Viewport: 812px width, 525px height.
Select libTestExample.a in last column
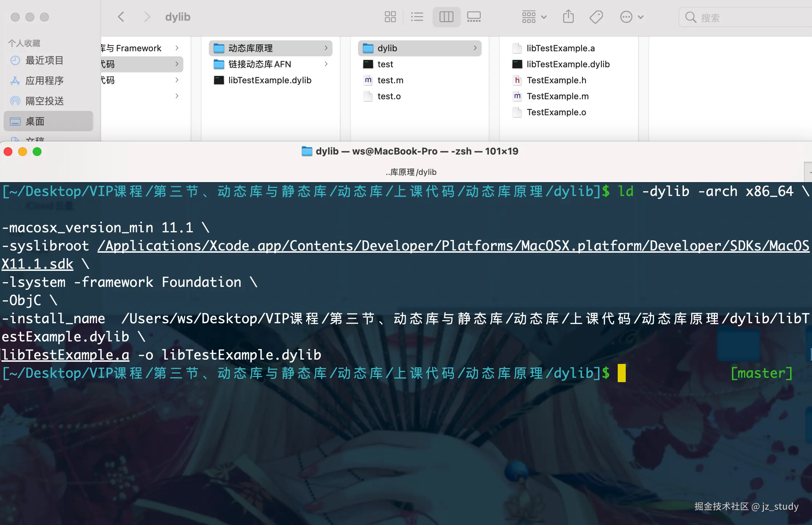(560, 48)
